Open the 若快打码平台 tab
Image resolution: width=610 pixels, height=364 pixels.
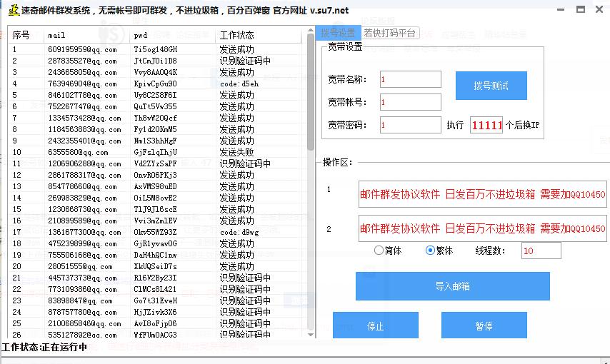pos(390,34)
